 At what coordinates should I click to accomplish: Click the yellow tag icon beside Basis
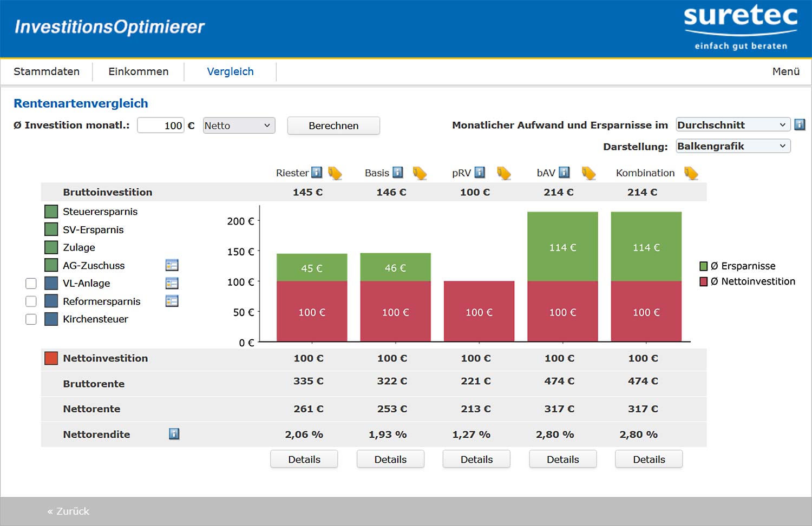pyautogui.click(x=420, y=173)
